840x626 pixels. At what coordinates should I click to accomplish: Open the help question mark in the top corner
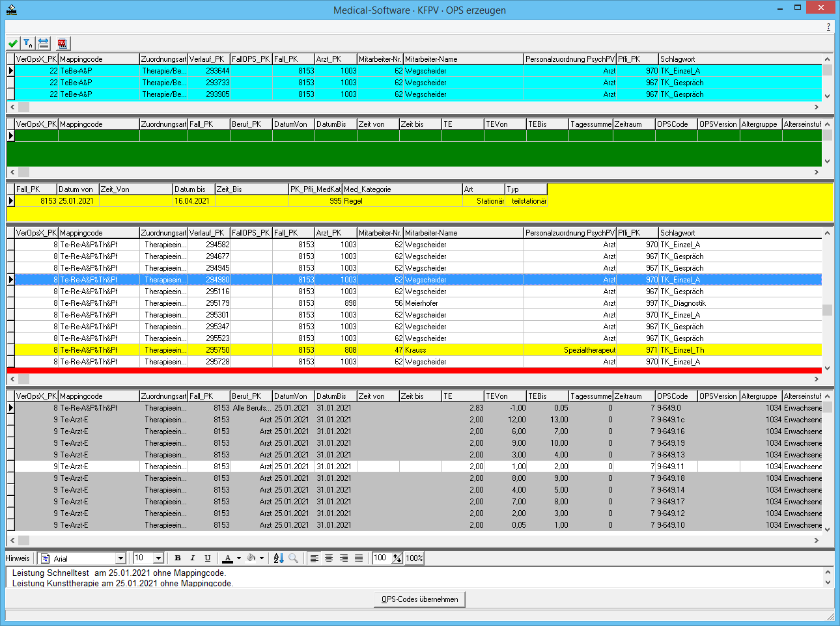coord(828,27)
